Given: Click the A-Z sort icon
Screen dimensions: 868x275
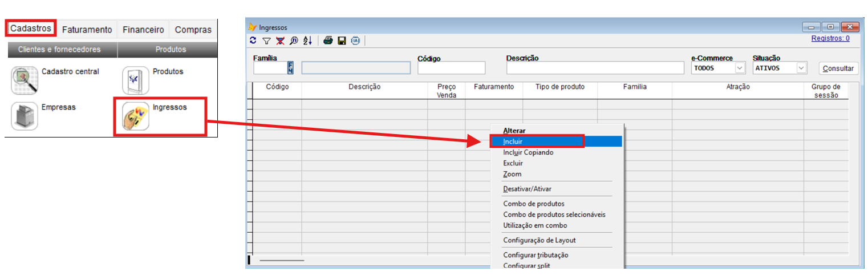Looking at the screenshot, I should 307,41.
